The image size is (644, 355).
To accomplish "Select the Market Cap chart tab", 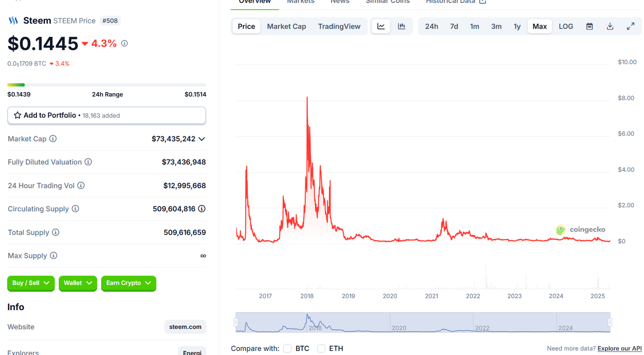I will 286,26.
